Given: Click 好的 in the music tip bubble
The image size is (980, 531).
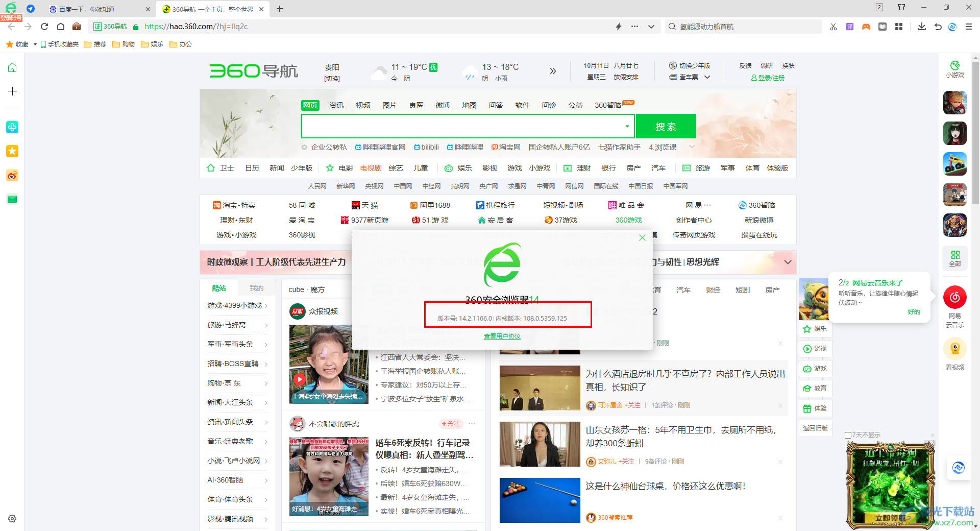Looking at the screenshot, I should click(914, 312).
